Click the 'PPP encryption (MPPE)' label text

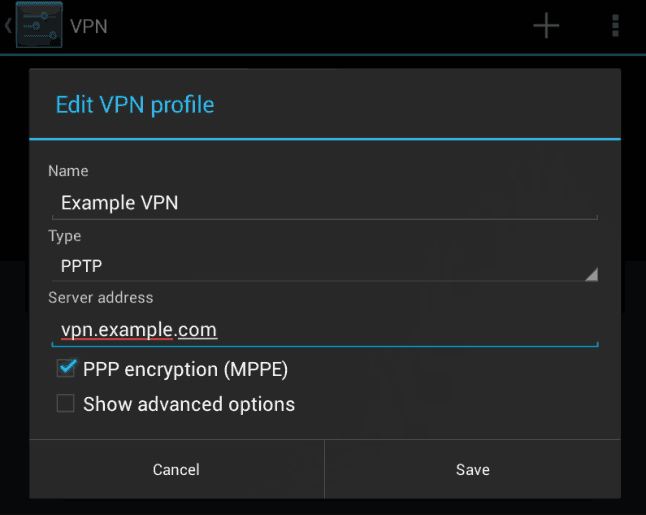point(185,370)
